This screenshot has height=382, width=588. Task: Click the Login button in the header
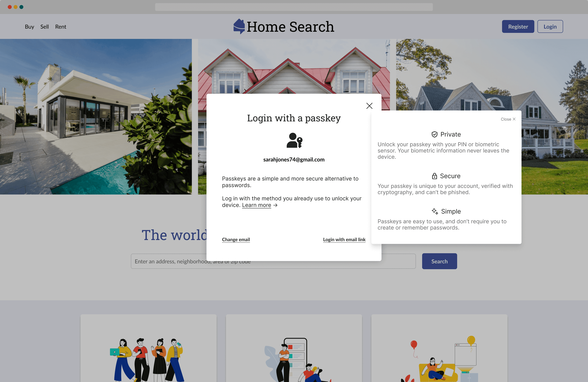[550, 26]
